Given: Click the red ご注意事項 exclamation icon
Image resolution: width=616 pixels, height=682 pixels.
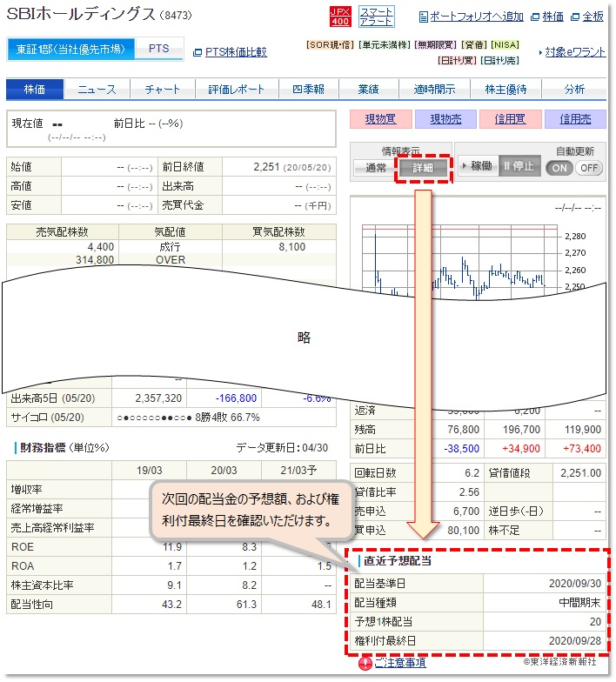Looking at the screenshot, I should (x=365, y=663).
